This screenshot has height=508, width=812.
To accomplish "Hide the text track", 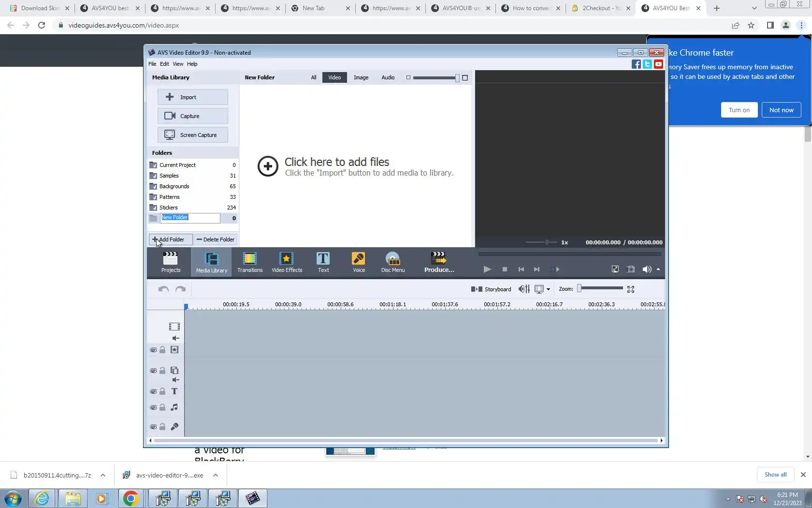I will 153,391.
